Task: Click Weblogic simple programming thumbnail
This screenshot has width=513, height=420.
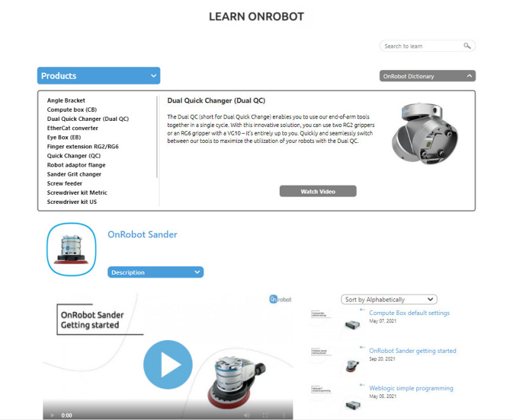Action: (x=337, y=396)
